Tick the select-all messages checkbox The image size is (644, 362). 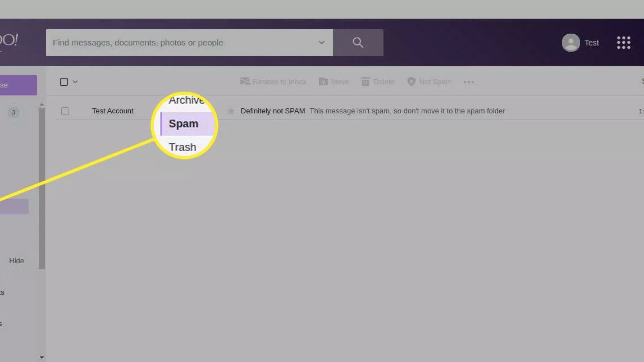(x=64, y=82)
